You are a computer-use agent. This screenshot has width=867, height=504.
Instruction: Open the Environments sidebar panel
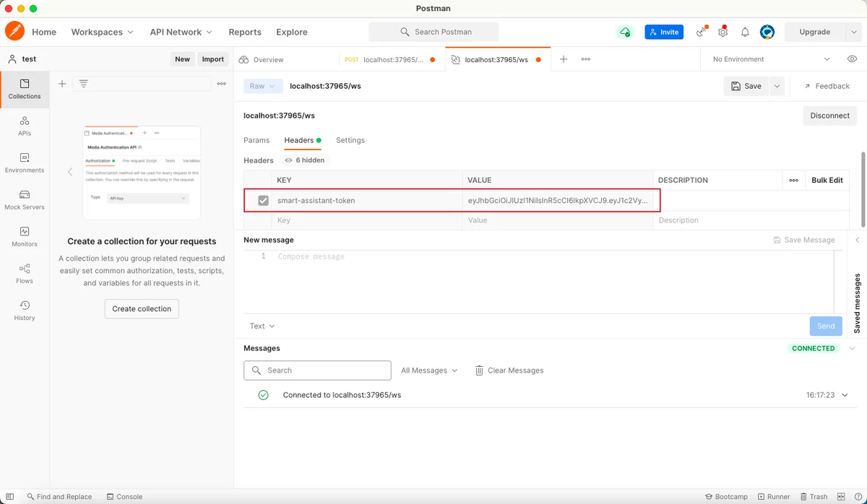pyautogui.click(x=25, y=163)
